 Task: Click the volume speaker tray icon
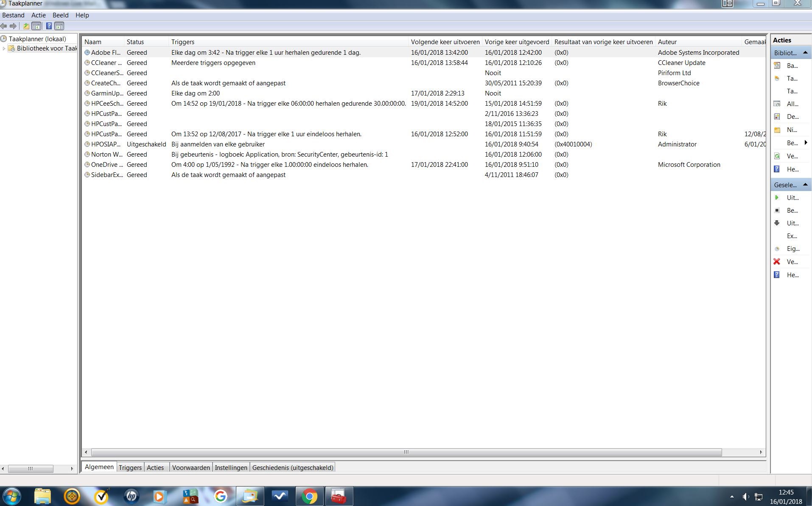click(745, 497)
